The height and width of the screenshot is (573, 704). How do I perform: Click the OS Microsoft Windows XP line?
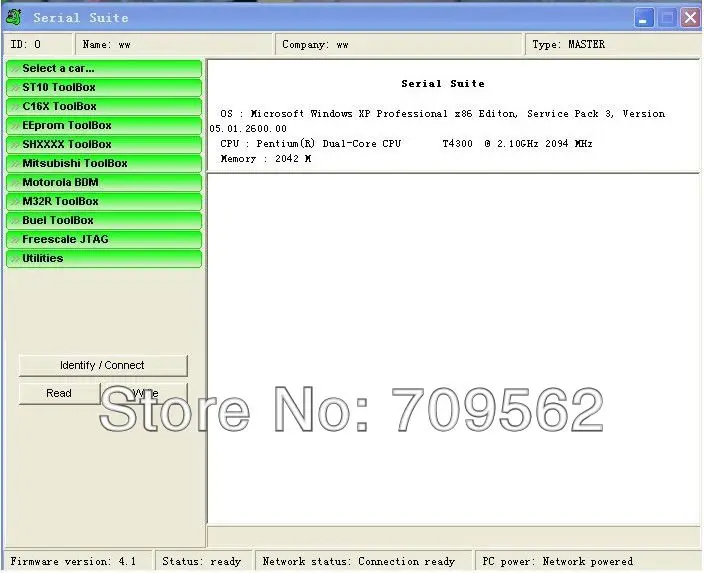click(443, 114)
